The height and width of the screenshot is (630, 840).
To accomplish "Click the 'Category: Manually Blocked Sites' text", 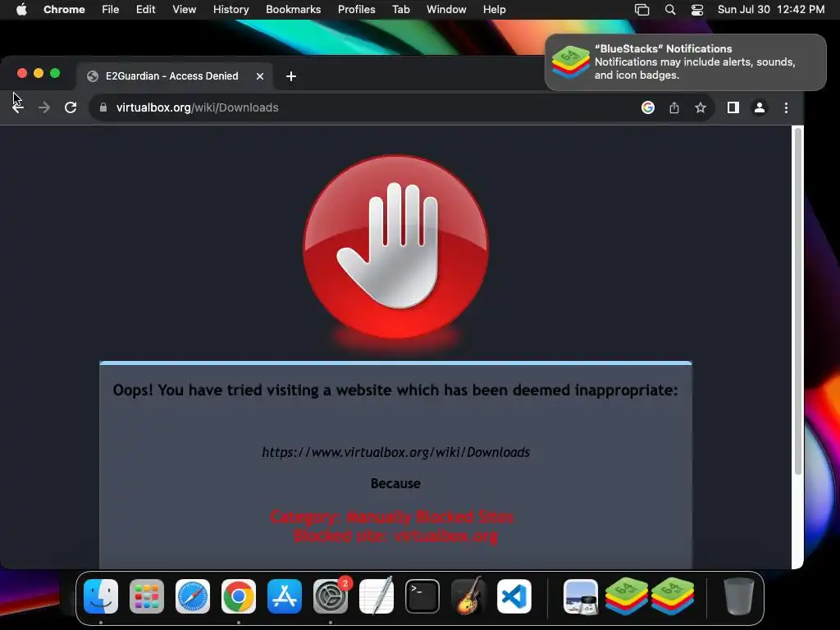I will point(392,517).
